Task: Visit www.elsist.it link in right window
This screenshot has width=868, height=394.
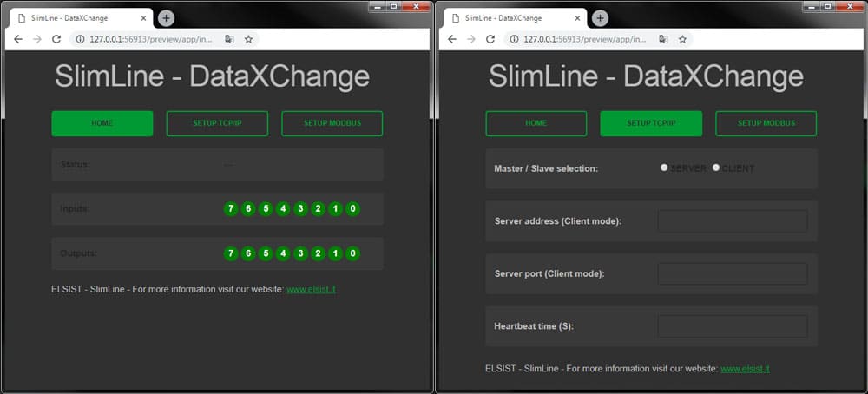Action: pos(745,369)
